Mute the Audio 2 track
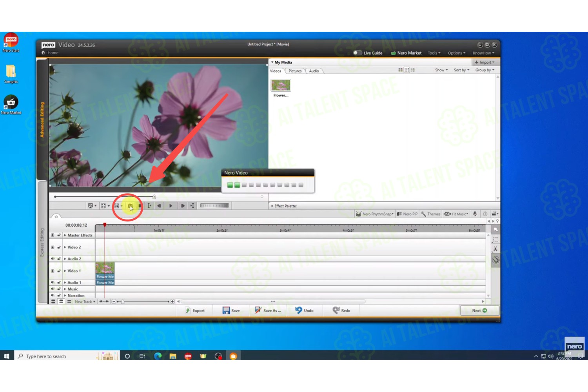588x392 pixels. click(x=53, y=259)
